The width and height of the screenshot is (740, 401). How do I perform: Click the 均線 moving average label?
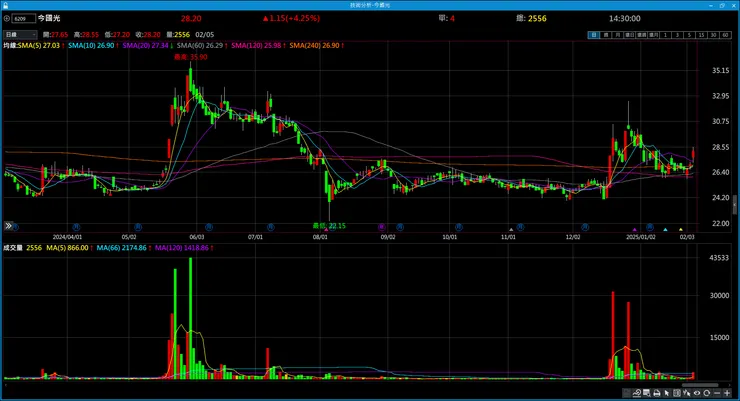10,45
